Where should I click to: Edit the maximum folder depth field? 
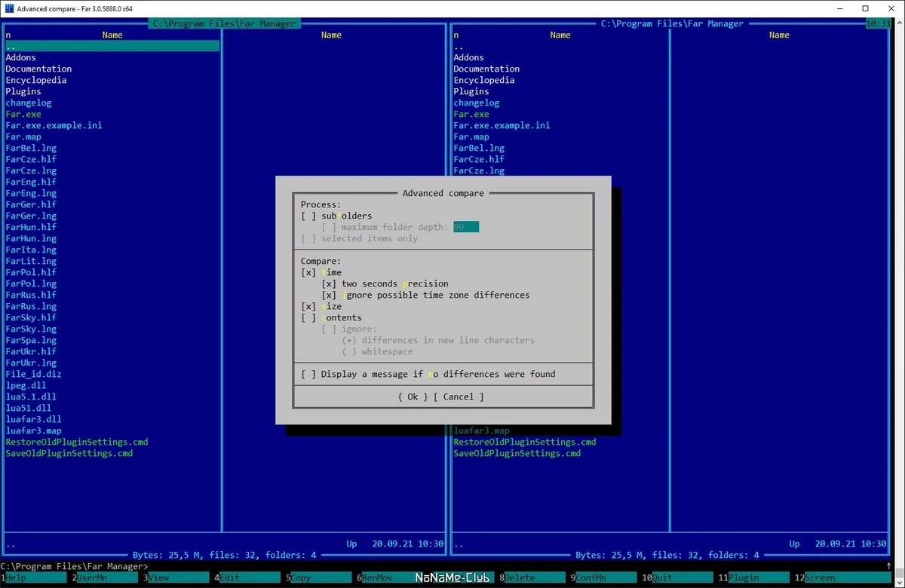(x=466, y=227)
